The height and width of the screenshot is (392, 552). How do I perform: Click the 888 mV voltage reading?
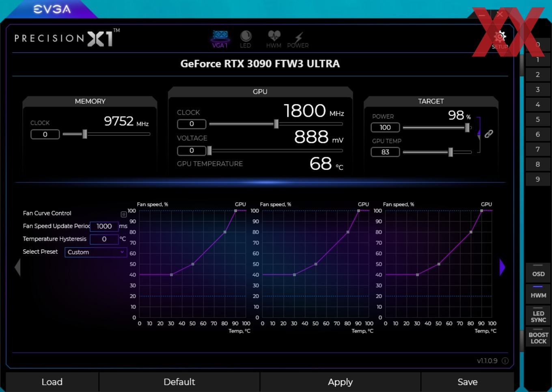click(x=319, y=137)
